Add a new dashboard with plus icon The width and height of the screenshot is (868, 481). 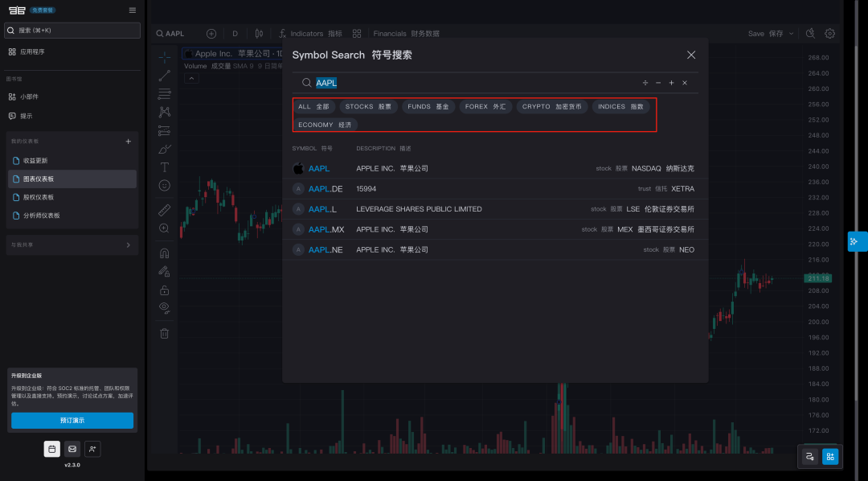129,142
